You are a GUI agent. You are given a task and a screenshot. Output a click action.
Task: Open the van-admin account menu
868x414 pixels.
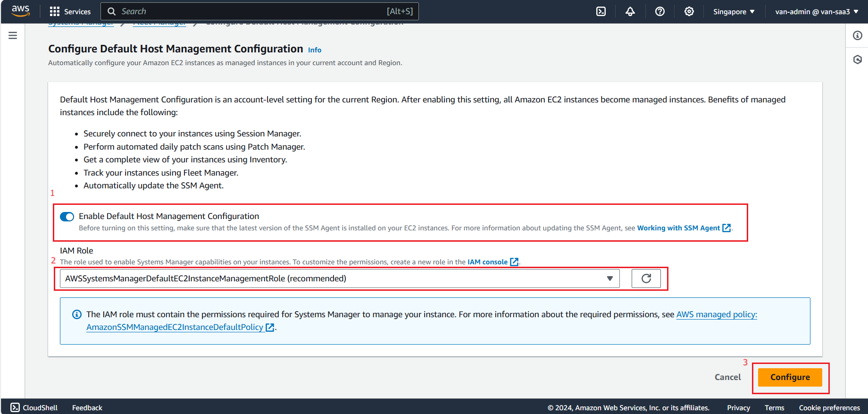(817, 11)
